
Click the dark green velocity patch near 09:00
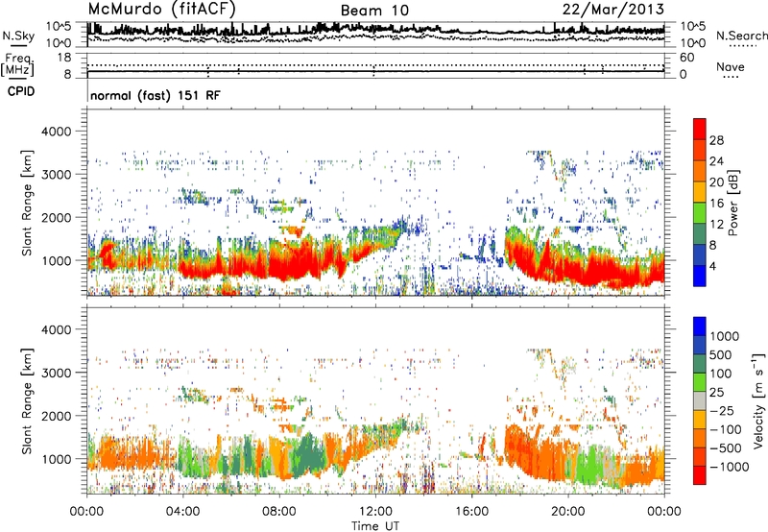[x=309, y=453]
